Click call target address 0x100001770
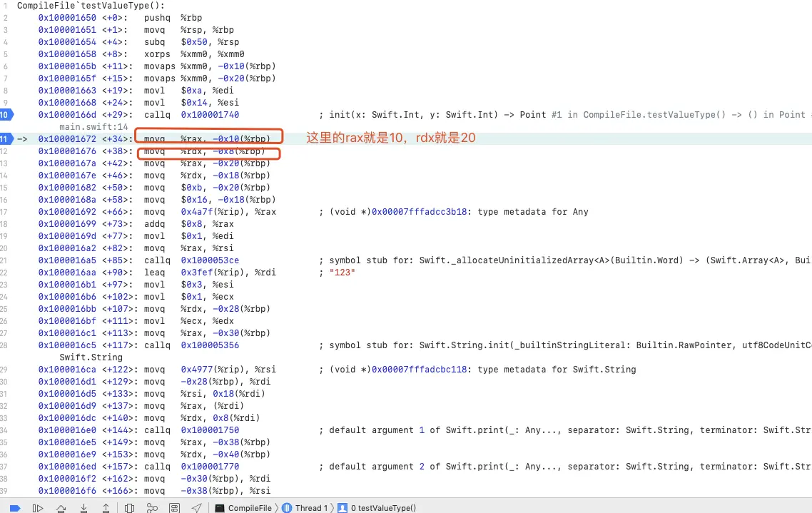This screenshot has width=812, height=513. (210, 467)
